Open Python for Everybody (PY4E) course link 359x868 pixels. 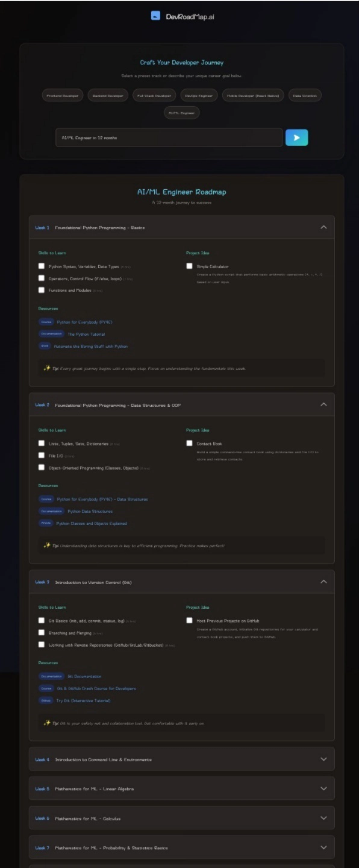coord(84,322)
